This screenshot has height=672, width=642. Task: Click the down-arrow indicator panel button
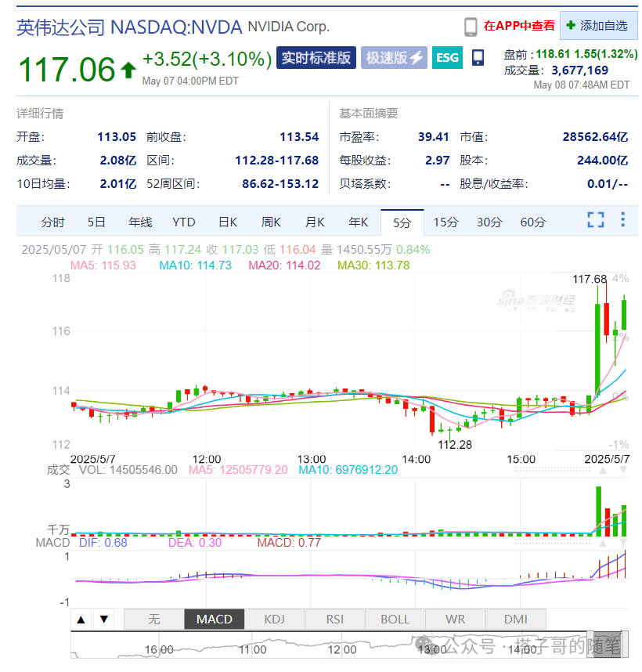[104, 620]
